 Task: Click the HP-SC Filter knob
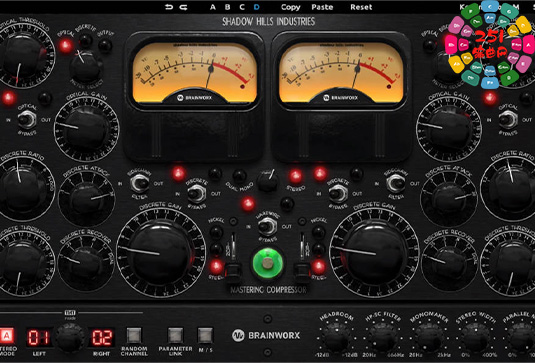pos(383,337)
